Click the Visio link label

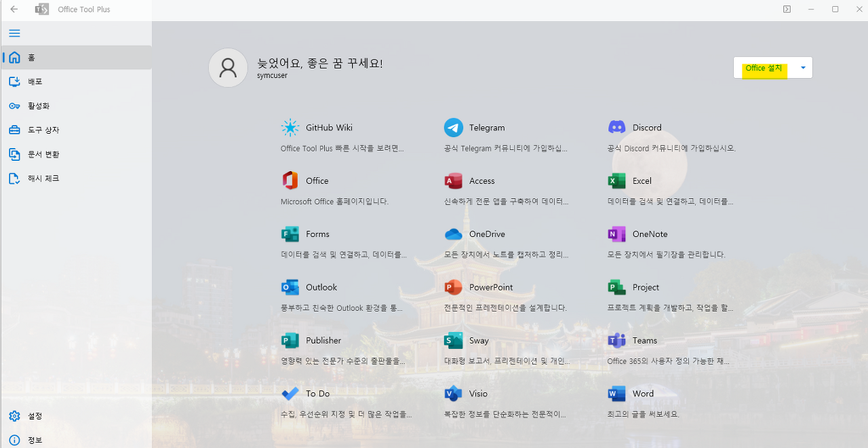tap(478, 394)
